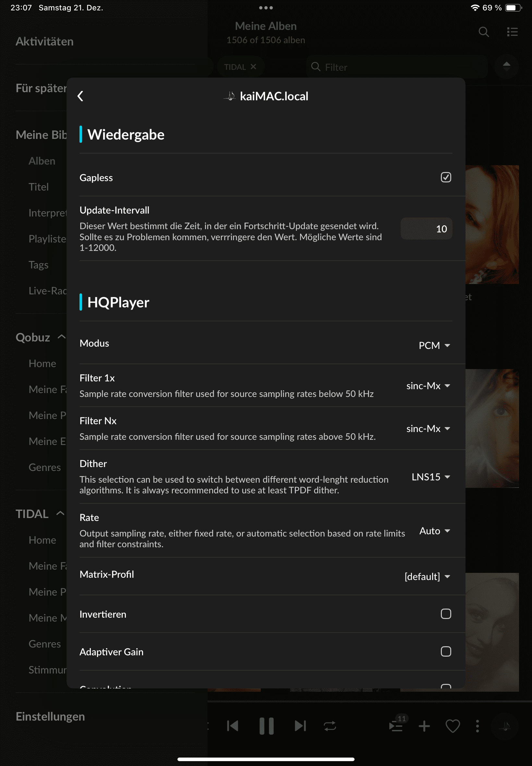The height and width of the screenshot is (766, 532).
Task: Open Rate Auto dropdown
Action: coord(435,531)
